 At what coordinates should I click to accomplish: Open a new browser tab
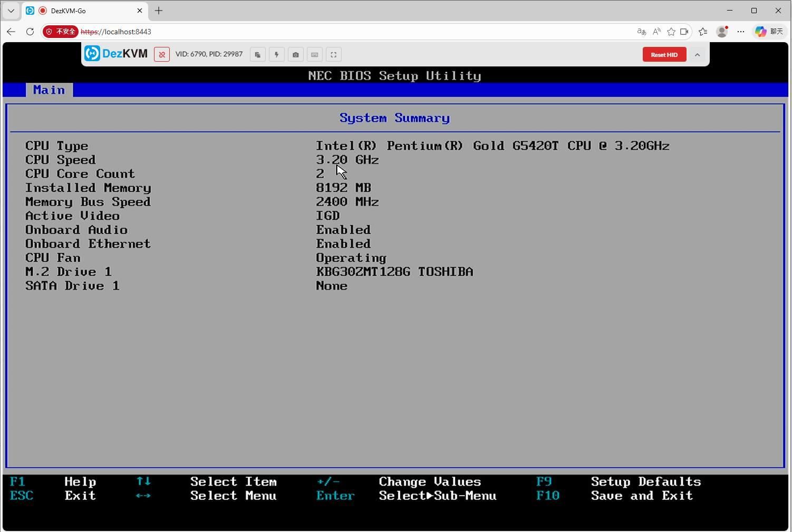pos(159,11)
